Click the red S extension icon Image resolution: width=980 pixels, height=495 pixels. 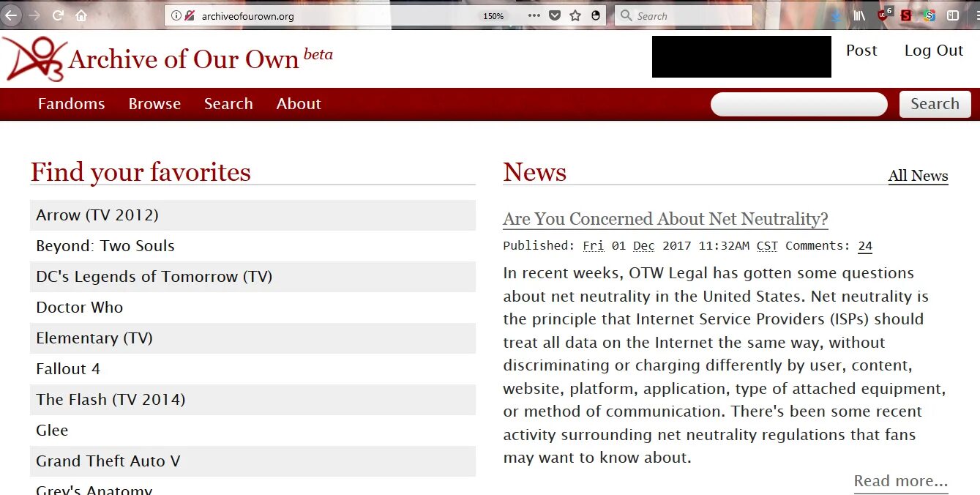coord(906,15)
